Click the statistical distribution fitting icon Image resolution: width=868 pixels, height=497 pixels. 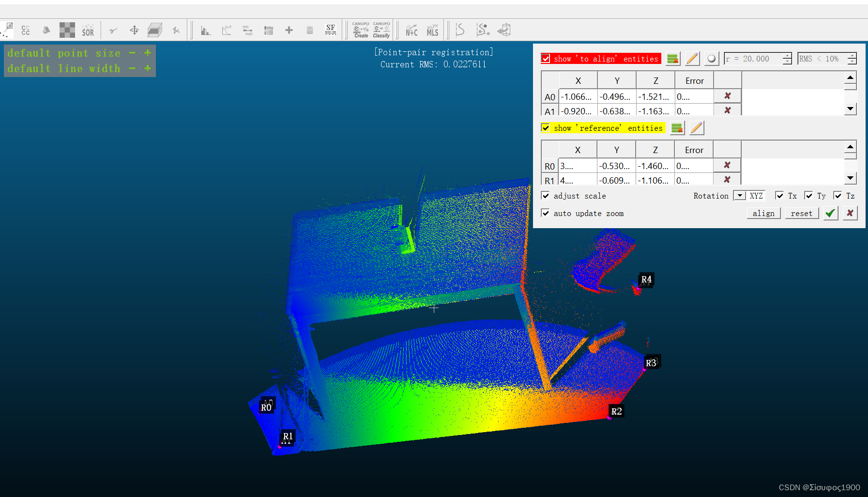[x=227, y=31]
